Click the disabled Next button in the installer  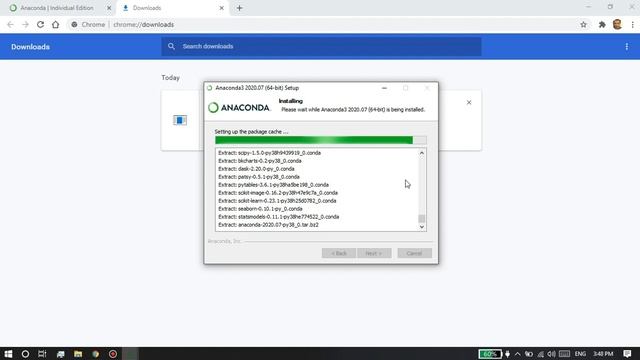click(x=374, y=253)
